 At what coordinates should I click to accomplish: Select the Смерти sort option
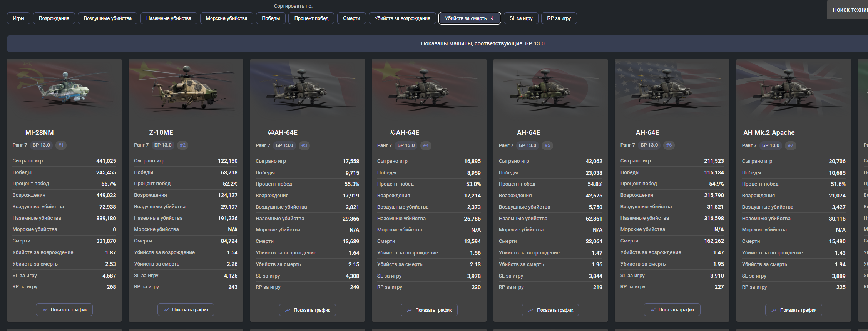(351, 18)
